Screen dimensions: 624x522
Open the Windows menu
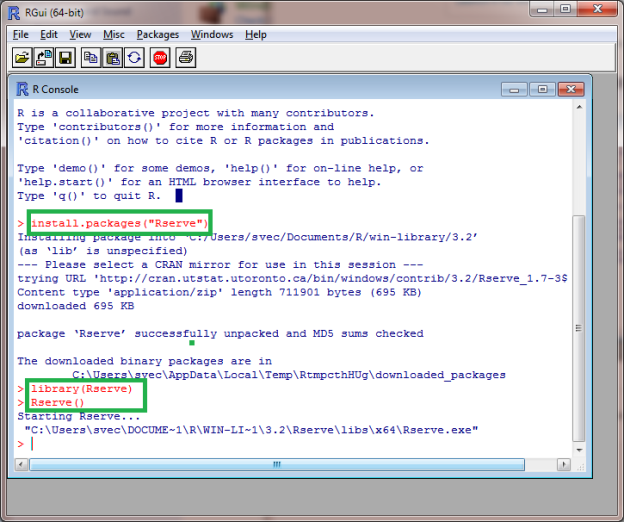click(212, 34)
